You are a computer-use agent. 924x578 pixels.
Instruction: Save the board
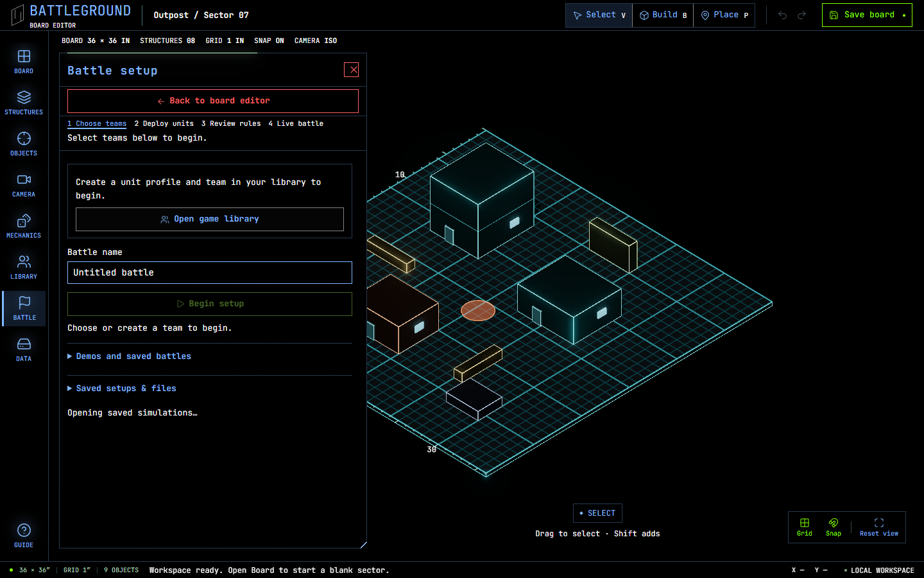867,15
